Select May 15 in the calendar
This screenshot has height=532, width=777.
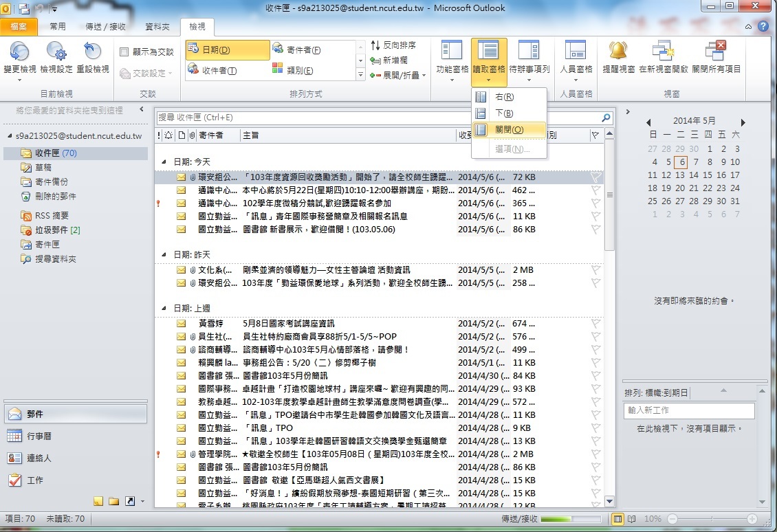(707, 175)
